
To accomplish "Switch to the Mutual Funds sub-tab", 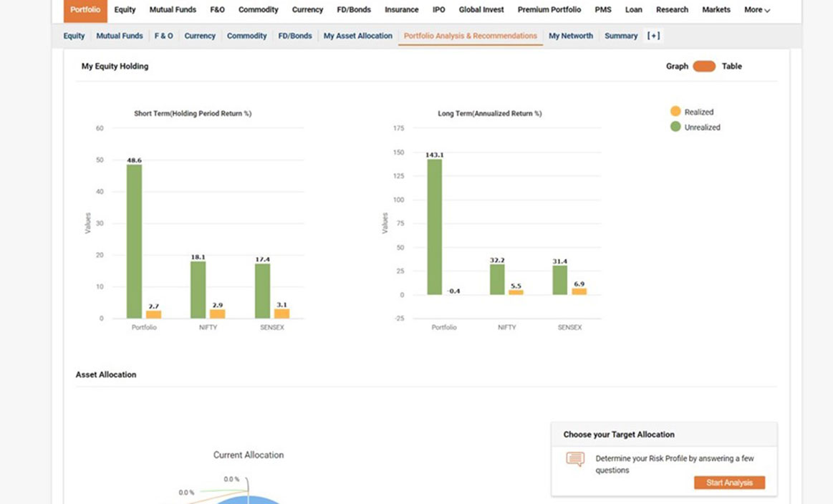I will [x=120, y=36].
